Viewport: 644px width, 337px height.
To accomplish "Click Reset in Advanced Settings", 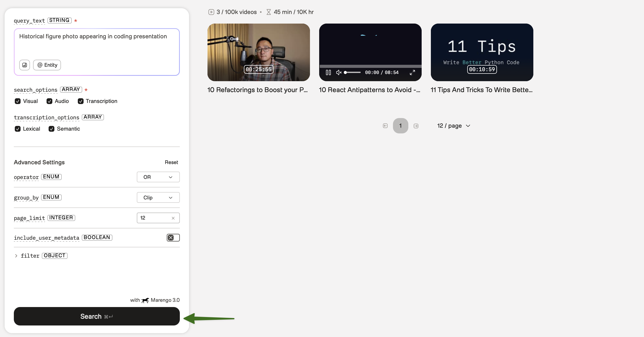I will 171,162.
